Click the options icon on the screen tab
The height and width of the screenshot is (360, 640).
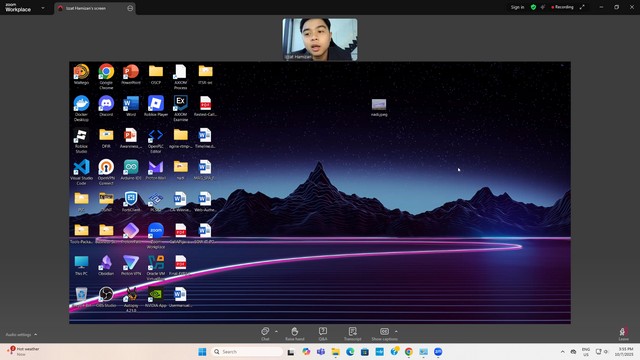(130, 8)
